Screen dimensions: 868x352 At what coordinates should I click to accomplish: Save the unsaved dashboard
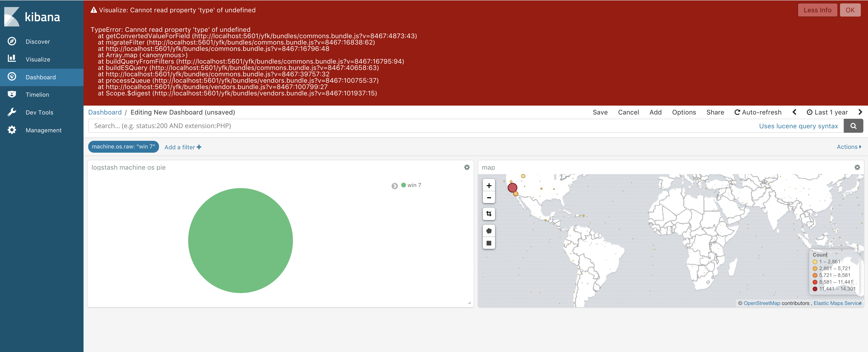600,112
